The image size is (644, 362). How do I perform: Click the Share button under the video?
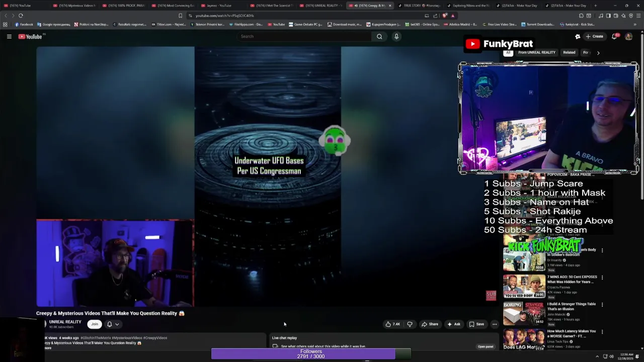(430, 324)
